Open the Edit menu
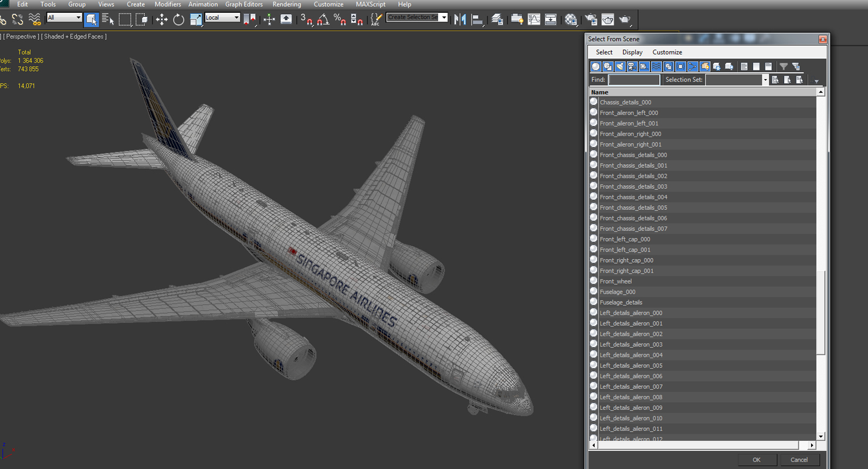Viewport: 868px width, 469px height. point(22,4)
